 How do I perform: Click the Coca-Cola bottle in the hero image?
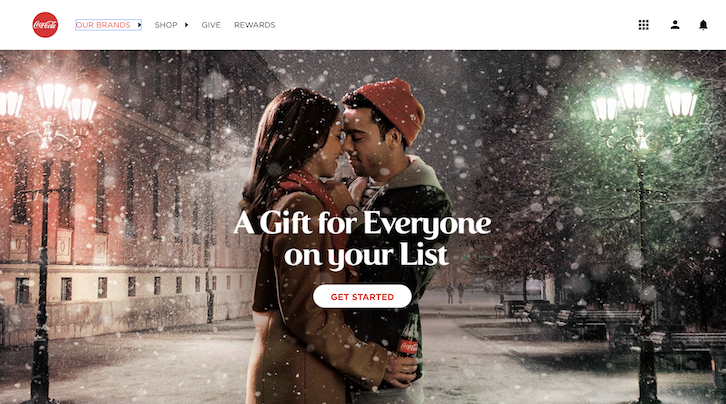(x=408, y=340)
